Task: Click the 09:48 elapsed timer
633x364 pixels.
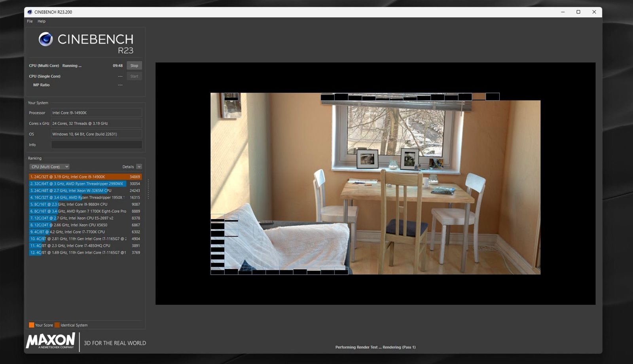Action: tap(118, 66)
